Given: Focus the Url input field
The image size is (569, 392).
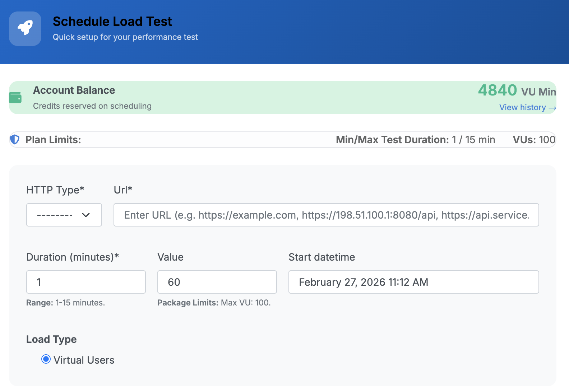Looking at the screenshot, I should click(x=326, y=215).
